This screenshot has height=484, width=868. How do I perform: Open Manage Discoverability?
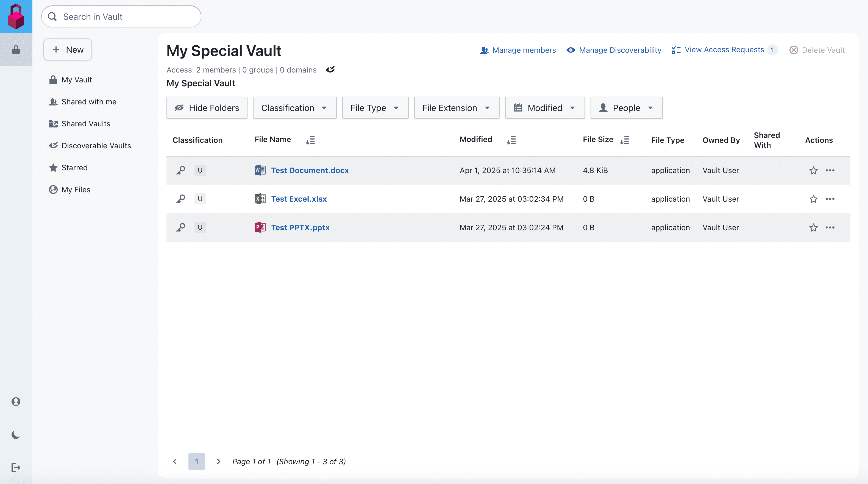[614, 50]
